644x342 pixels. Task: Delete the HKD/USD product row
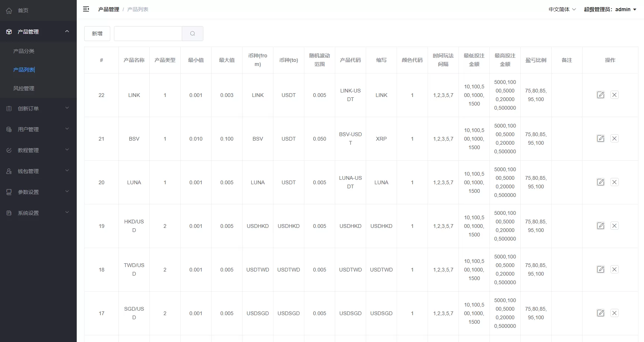(614, 226)
